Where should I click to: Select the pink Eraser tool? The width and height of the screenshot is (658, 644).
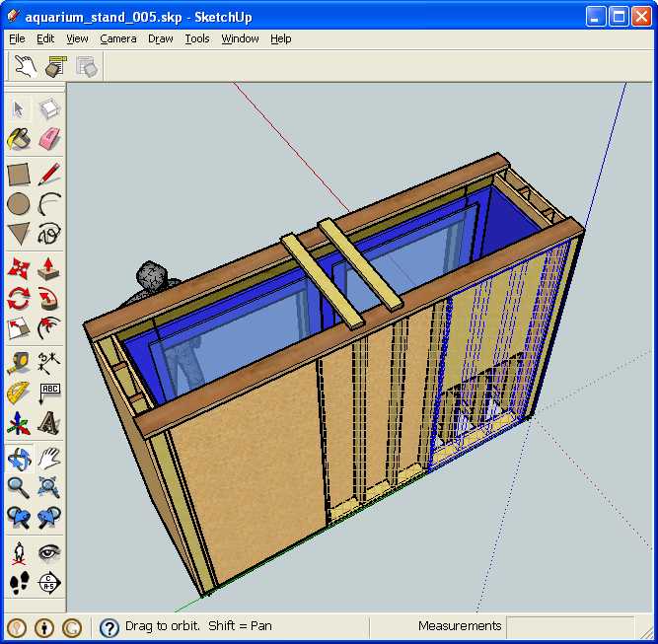[49, 138]
